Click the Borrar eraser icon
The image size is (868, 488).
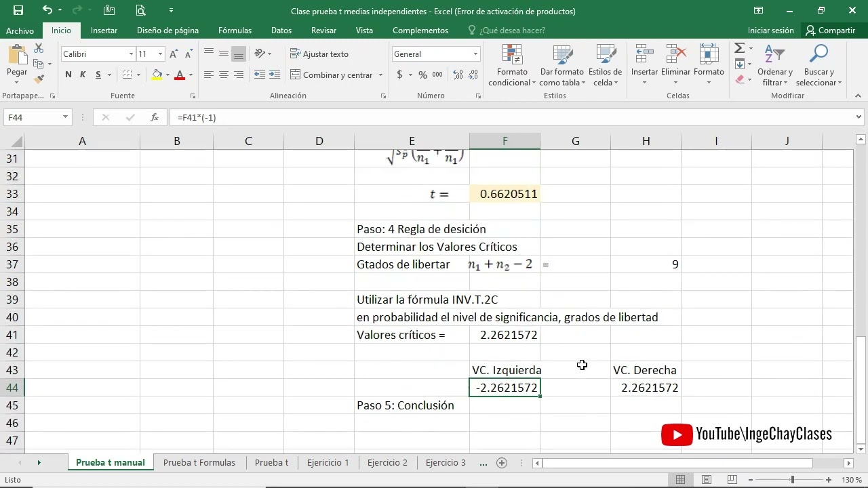(739, 79)
